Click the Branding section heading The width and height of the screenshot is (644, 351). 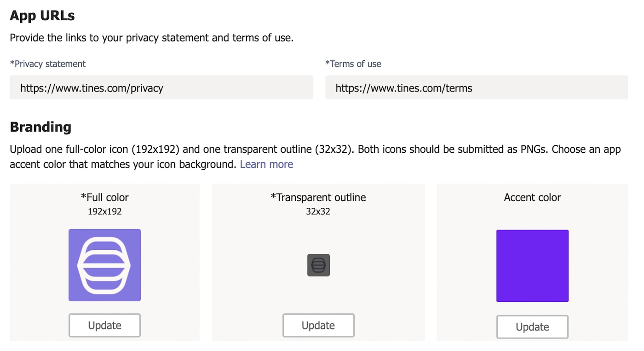click(40, 127)
